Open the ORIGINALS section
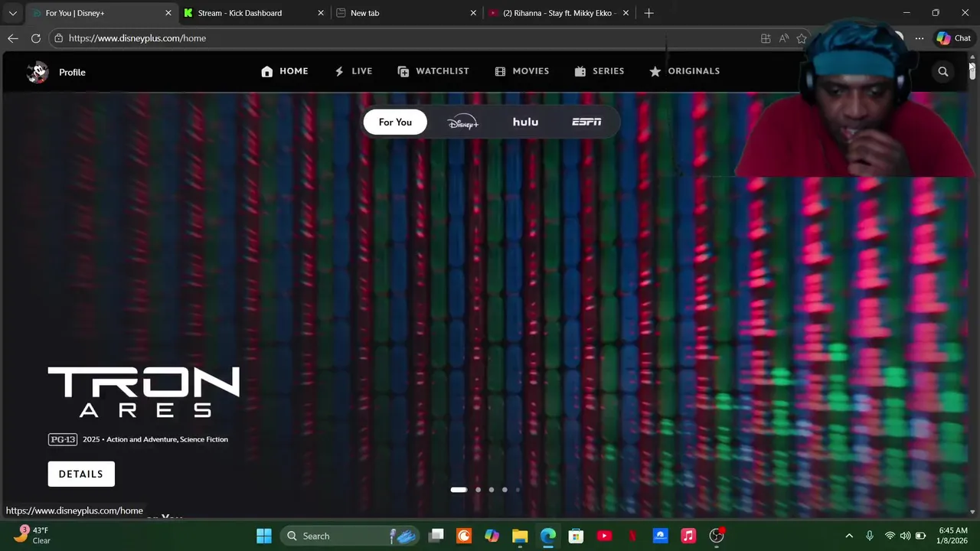This screenshot has width=980, height=551. point(684,71)
